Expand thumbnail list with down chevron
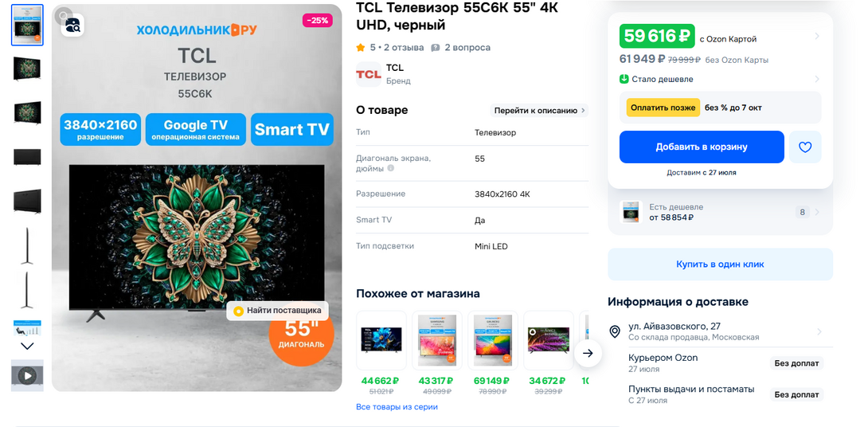The width and height of the screenshot is (868, 427). click(x=27, y=347)
